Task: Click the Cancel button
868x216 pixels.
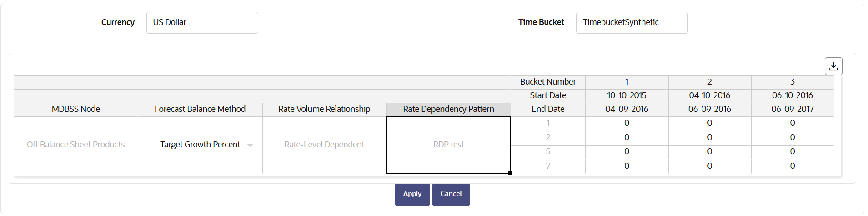Action: click(451, 194)
